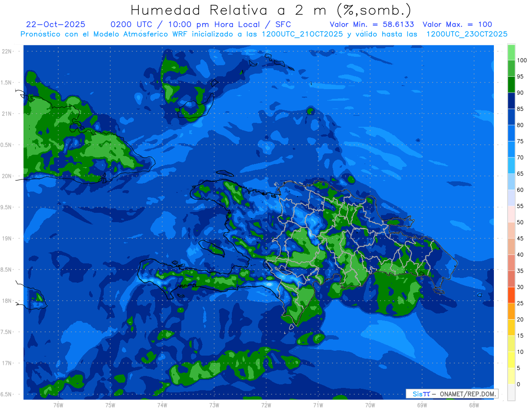Screen dimensions: 532x411
Task: Pick the orange swatch between 20 and 25
Action: (511, 311)
